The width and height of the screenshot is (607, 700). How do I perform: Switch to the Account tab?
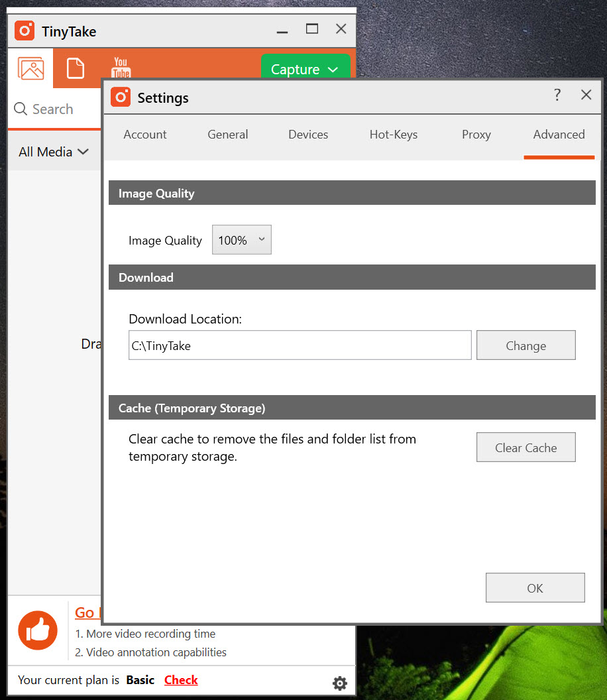(x=145, y=135)
